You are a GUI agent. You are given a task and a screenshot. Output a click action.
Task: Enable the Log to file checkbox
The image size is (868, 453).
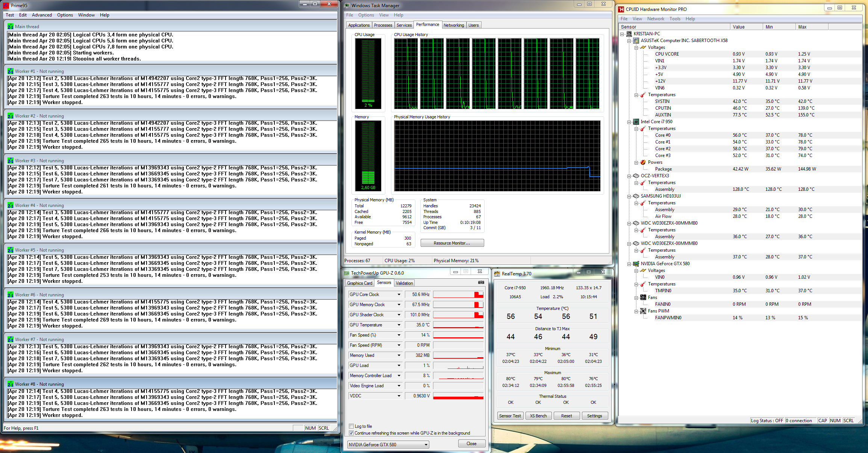click(351, 426)
